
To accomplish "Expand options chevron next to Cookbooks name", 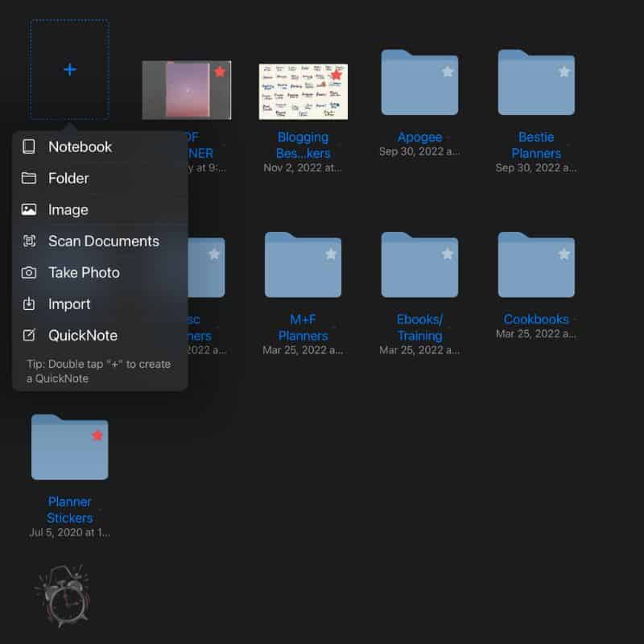I will point(575,320).
